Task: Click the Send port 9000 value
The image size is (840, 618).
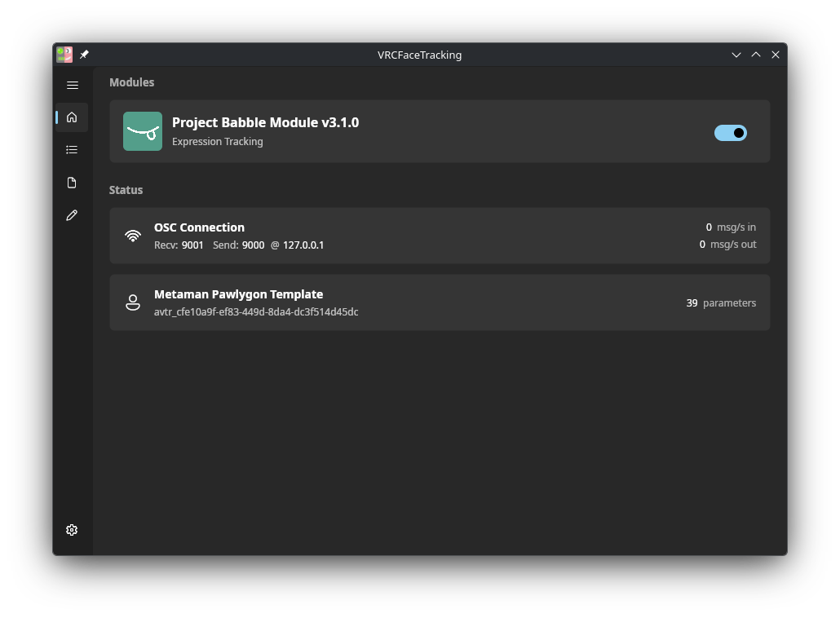Action: point(253,245)
